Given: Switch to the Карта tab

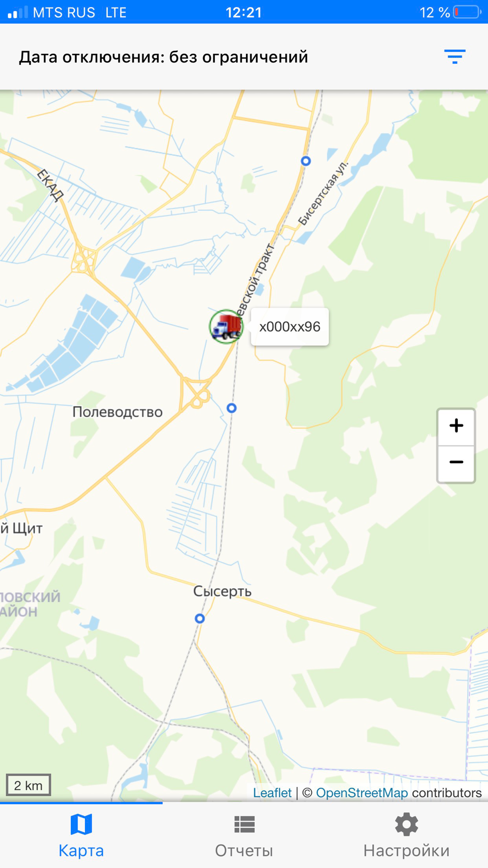Looking at the screenshot, I should (81, 836).
